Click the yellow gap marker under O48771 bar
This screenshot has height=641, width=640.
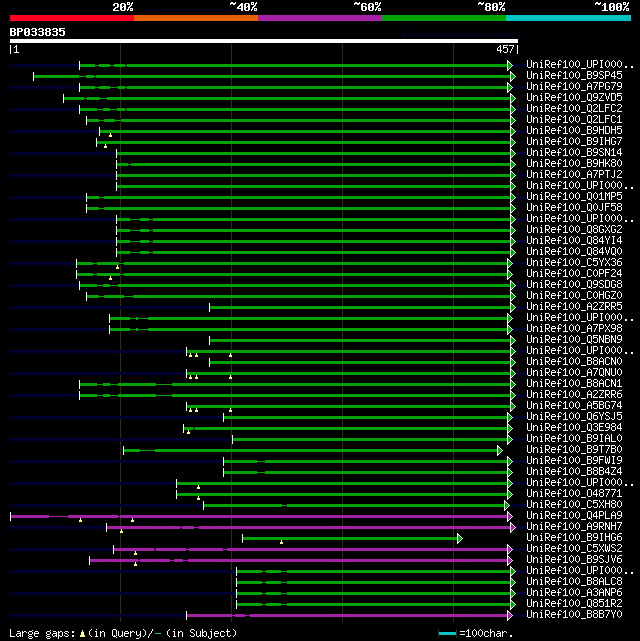pyautogui.click(x=199, y=498)
